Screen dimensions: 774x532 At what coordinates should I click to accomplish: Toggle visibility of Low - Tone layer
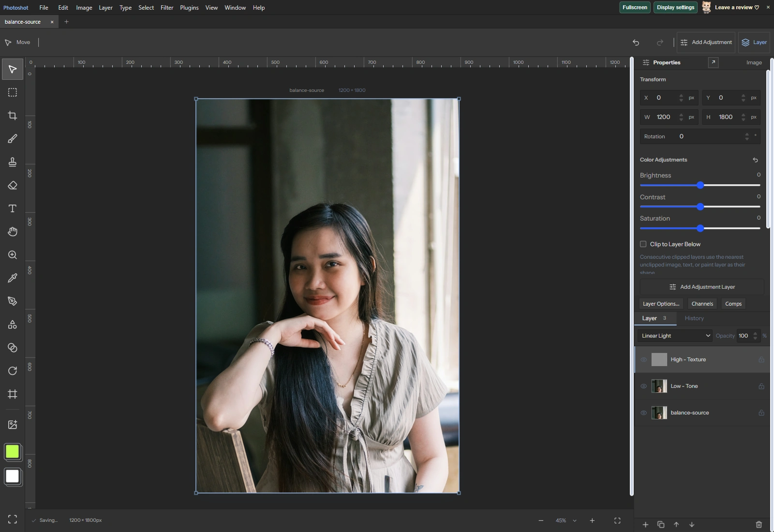tap(643, 386)
